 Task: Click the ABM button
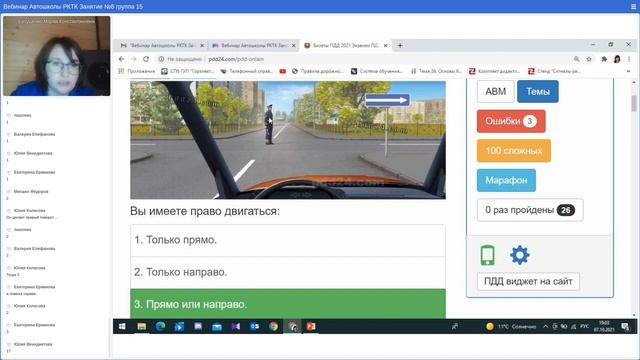(x=496, y=91)
